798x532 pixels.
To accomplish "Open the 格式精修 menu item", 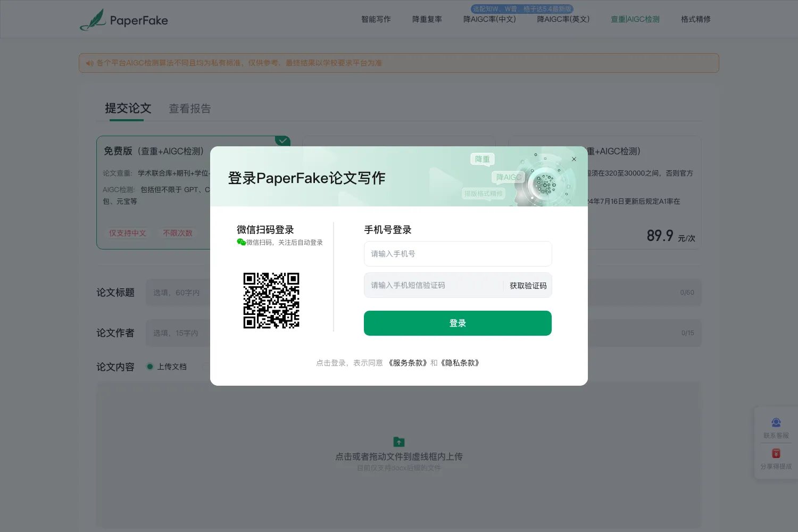I will pyautogui.click(x=696, y=19).
